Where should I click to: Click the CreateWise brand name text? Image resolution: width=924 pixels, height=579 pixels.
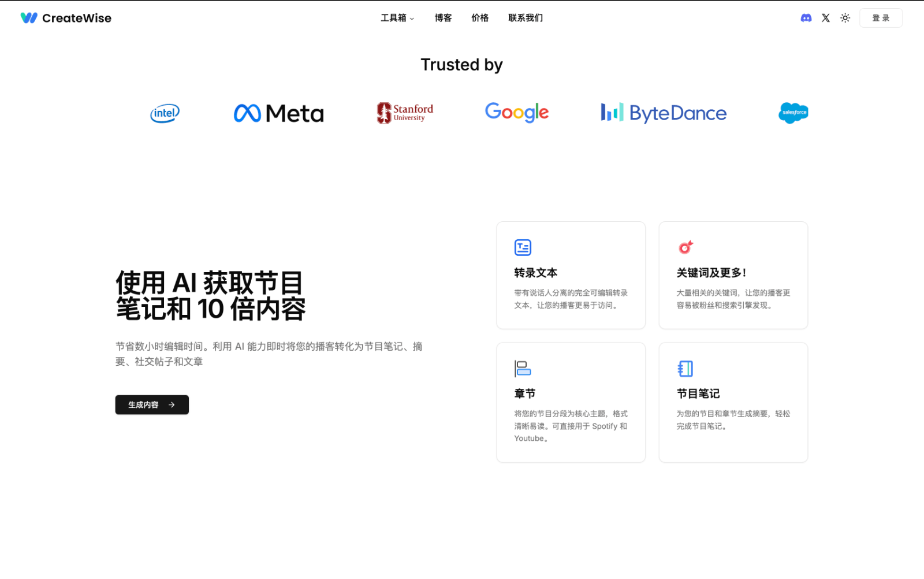click(x=77, y=18)
